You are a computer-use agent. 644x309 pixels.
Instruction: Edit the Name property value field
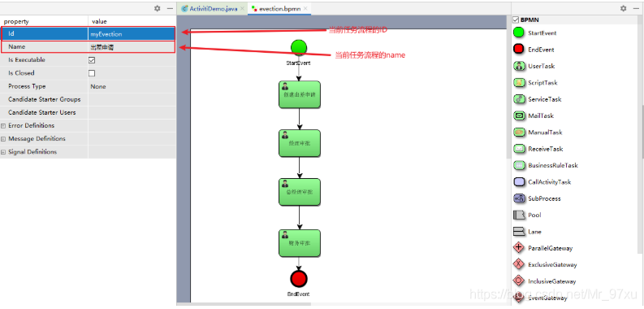pyautogui.click(x=132, y=47)
